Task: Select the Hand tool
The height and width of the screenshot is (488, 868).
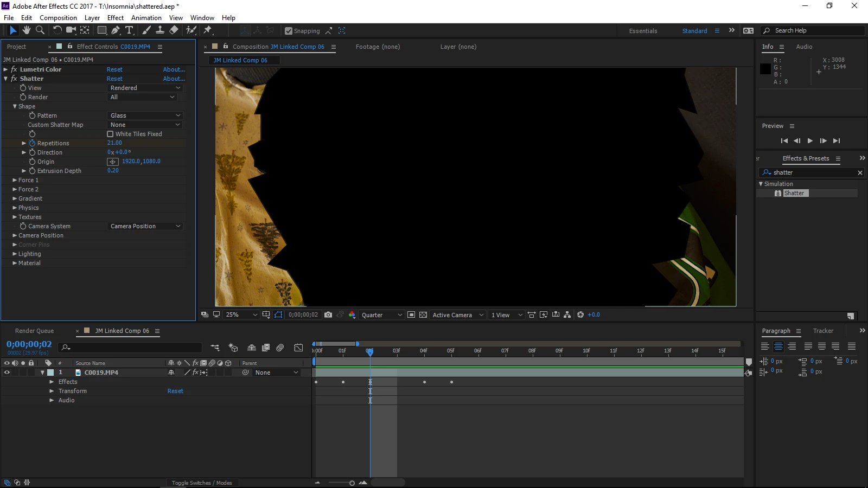Action: [26, 30]
